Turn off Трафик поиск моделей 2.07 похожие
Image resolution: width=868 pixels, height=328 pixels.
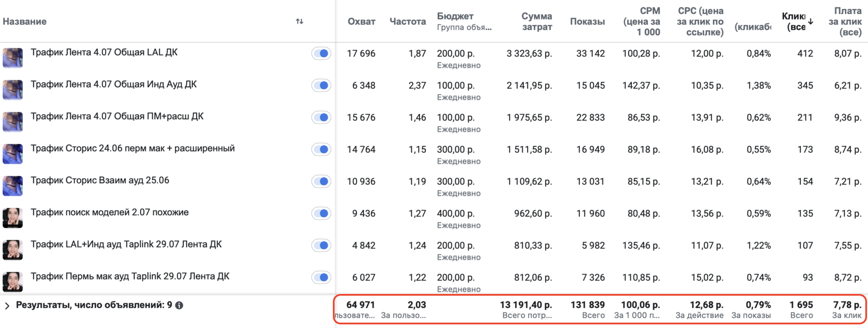[321, 213]
